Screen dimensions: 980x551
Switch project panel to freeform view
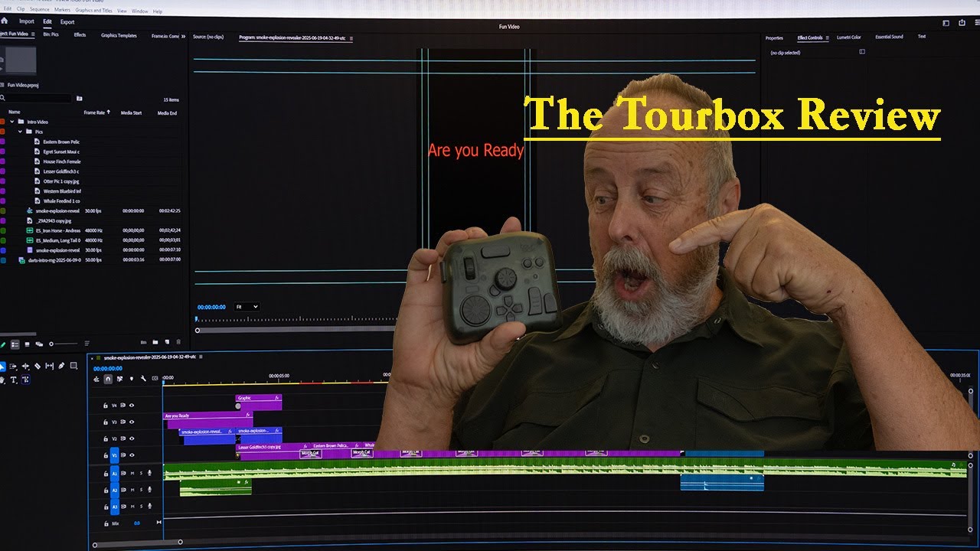(x=39, y=344)
